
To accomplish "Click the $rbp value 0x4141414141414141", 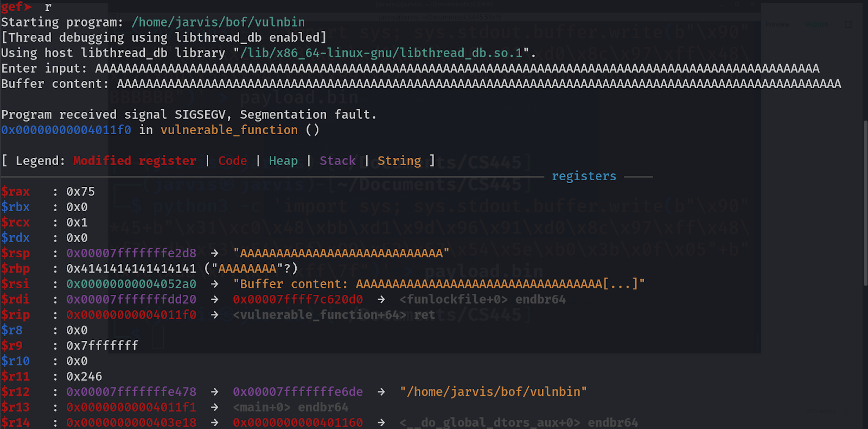I will (x=131, y=269).
